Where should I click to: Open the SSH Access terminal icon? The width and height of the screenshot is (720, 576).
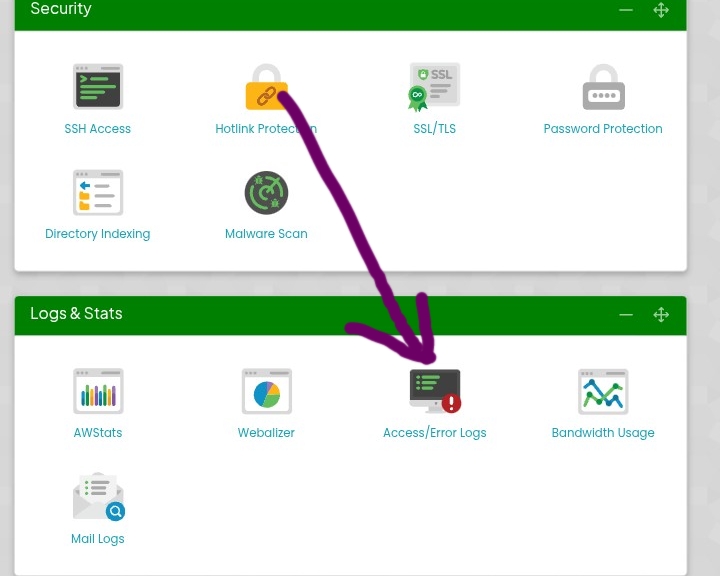click(x=98, y=86)
